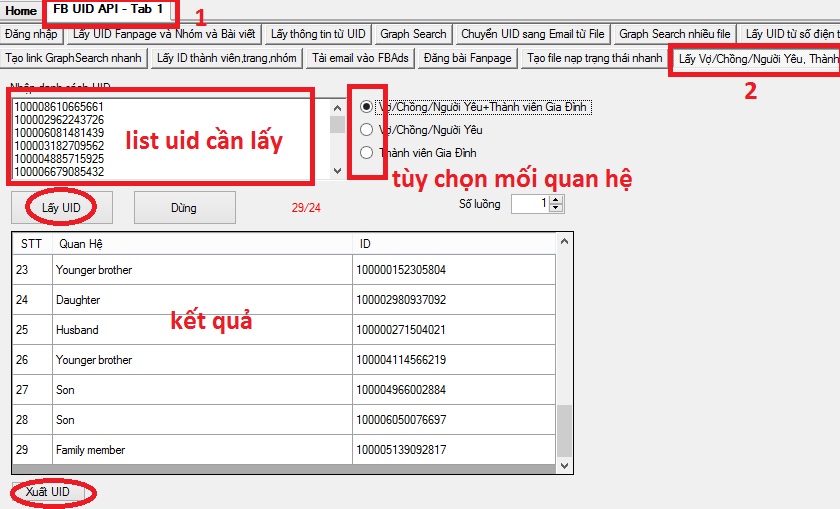This screenshot has height=509, width=840.
Task: Open the FB UID API - Tab 1 tab
Action: (109, 10)
